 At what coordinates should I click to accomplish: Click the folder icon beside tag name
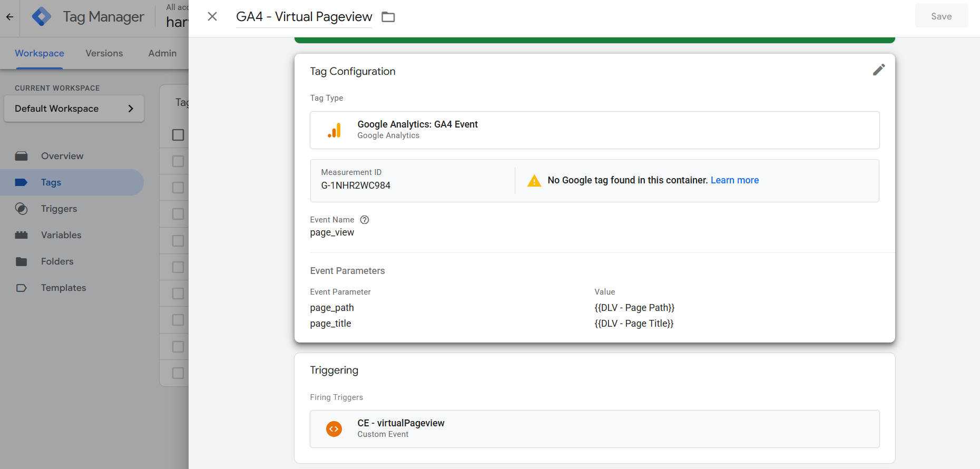coord(388,17)
